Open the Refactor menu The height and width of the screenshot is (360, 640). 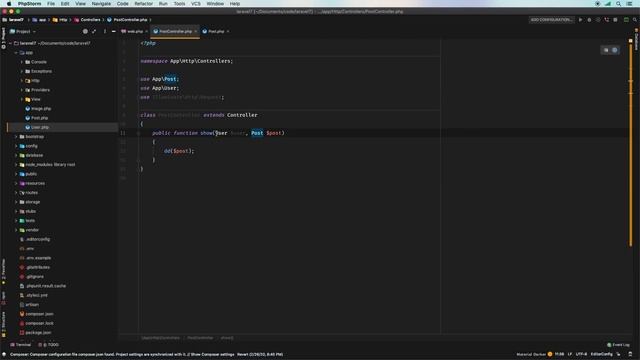tap(144, 4)
